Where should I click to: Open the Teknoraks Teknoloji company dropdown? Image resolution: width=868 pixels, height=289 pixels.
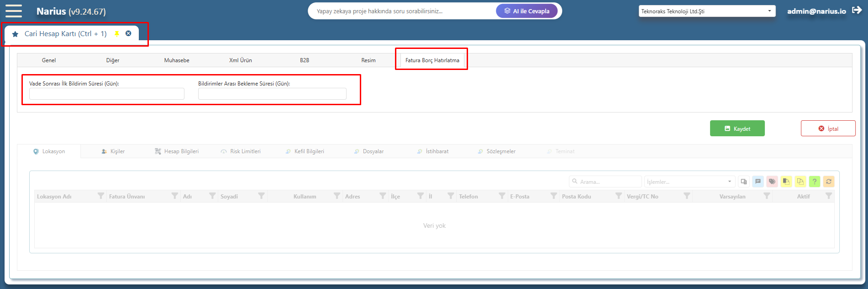click(x=707, y=11)
